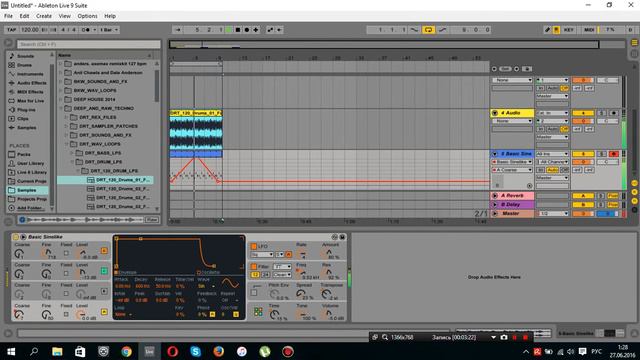Open the Help menu
Image resolution: width=640 pixels, height=360 pixels.
click(110, 16)
